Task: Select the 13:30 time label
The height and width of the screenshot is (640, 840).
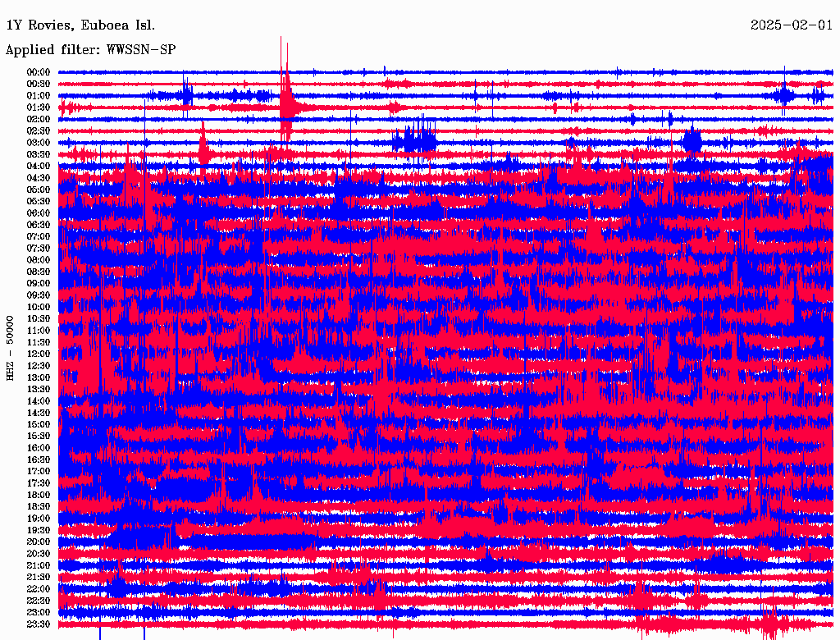Action: (39, 389)
